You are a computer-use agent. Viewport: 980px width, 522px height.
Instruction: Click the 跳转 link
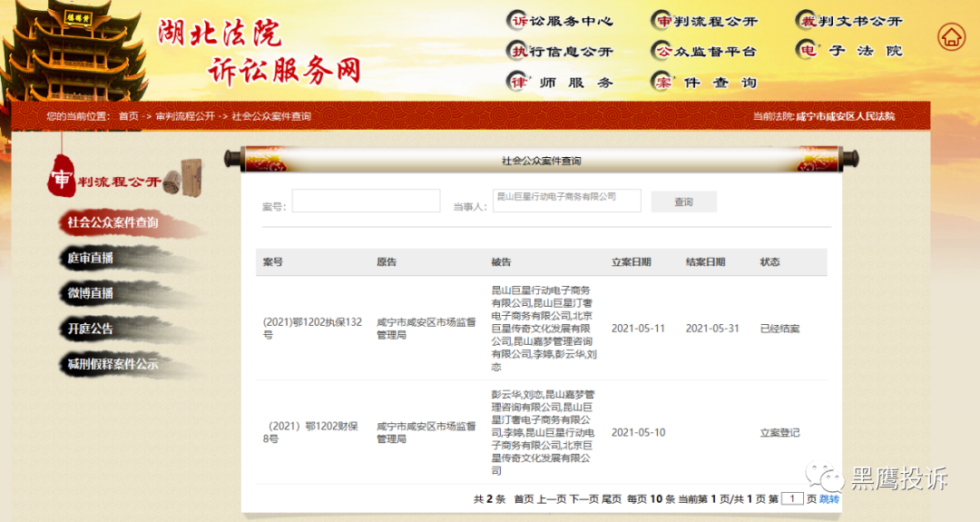[x=829, y=499]
